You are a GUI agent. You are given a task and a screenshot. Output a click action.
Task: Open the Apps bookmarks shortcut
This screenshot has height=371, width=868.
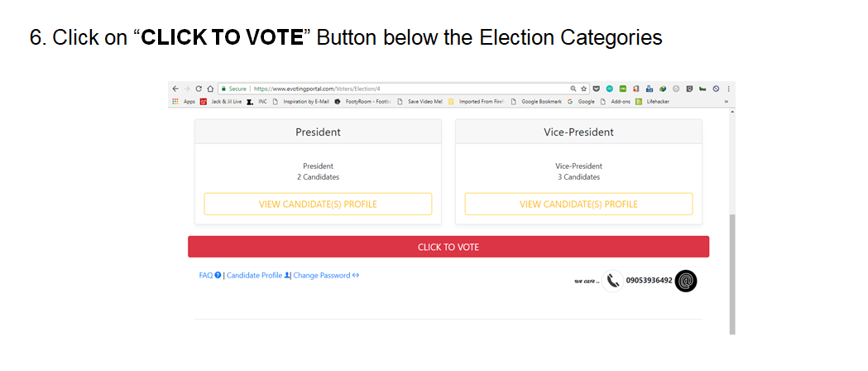[184, 101]
